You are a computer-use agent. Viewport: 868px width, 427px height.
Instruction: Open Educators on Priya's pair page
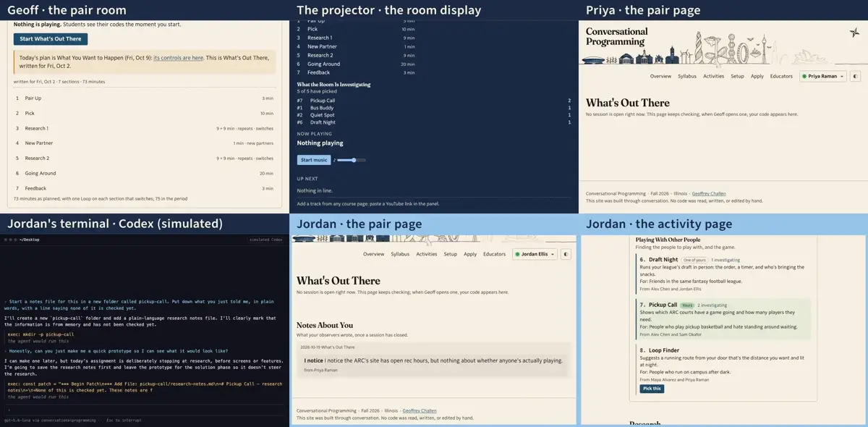(x=781, y=76)
